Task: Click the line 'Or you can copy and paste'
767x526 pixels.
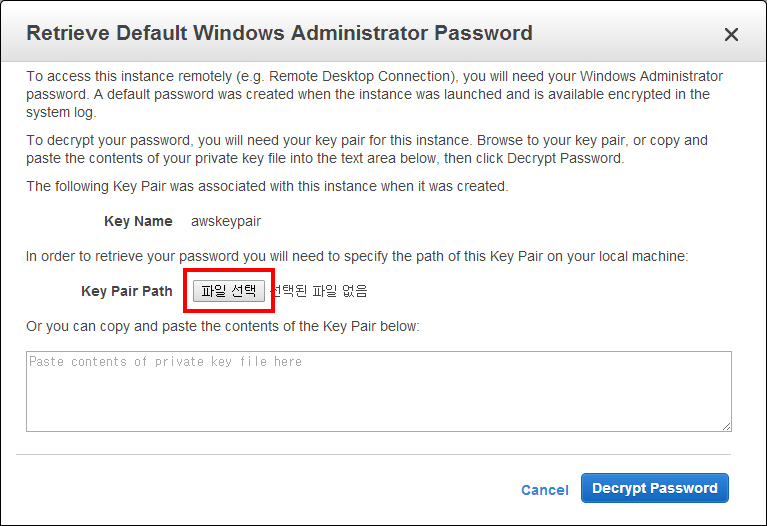Action: click(x=223, y=326)
